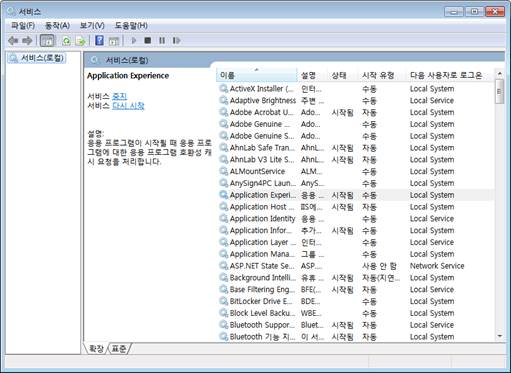Click the Back arrow toolbar icon
The image size is (511, 373).
coord(13,41)
